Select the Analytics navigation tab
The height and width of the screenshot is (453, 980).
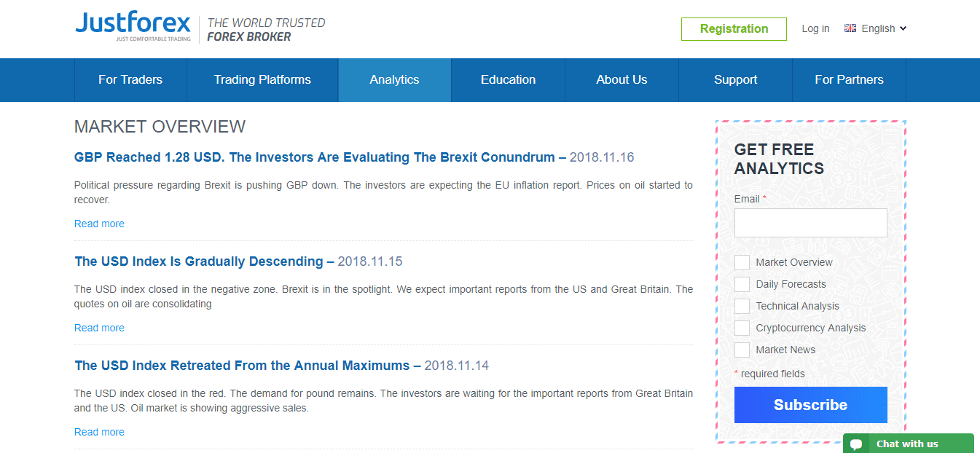[x=394, y=80]
